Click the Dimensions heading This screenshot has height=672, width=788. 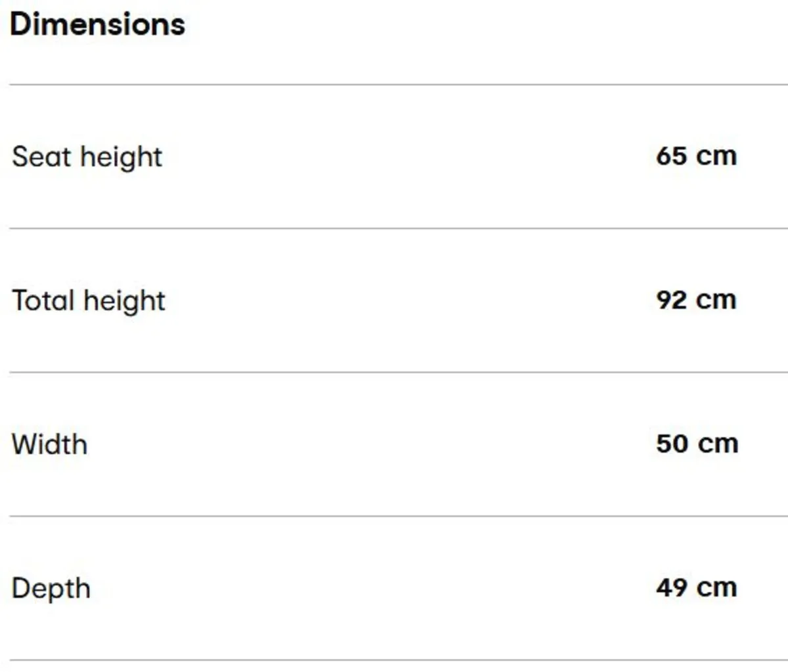pyautogui.click(x=97, y=24)
